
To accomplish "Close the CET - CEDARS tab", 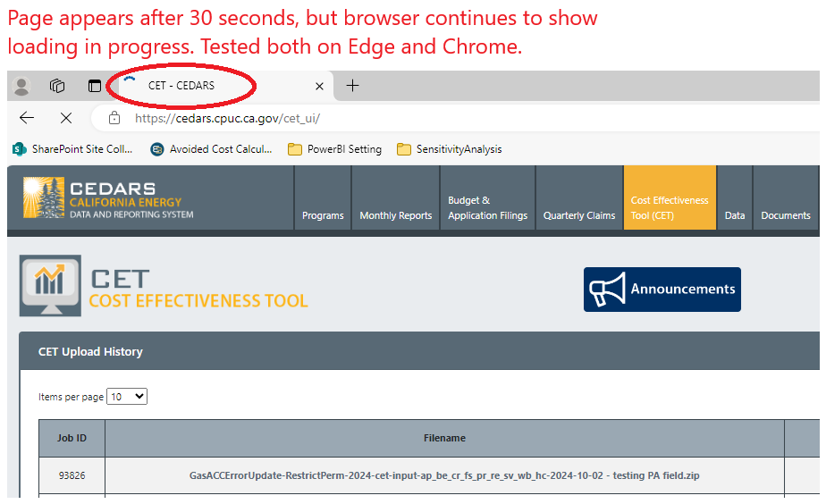I will point(320,86).
